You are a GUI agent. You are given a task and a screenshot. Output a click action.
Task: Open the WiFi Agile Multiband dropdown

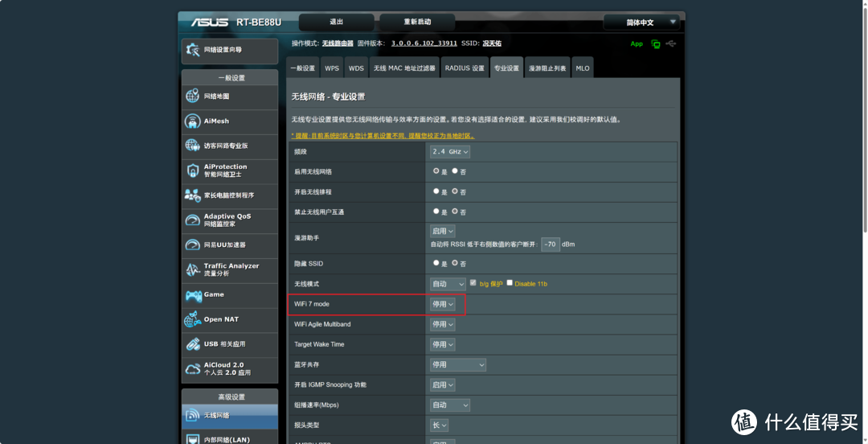[442, 324]
